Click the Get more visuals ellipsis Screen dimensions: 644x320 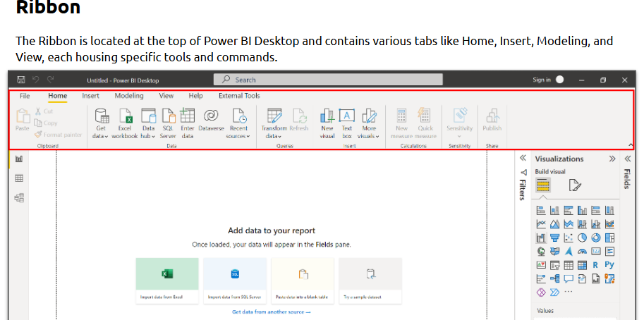coord(569,292)
